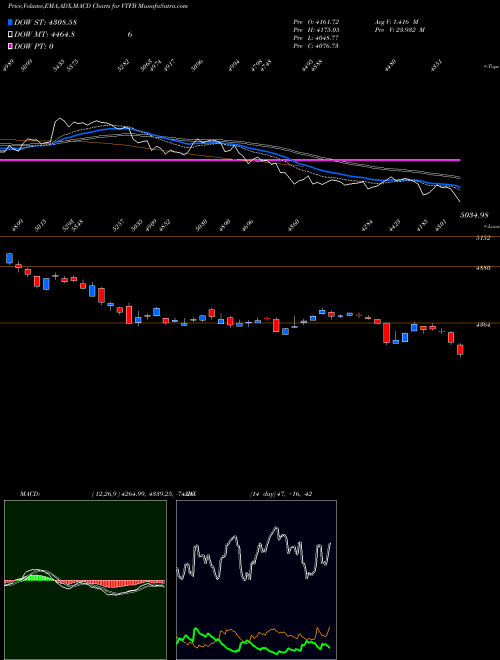Click the chart title mentioning MunafaSutra.com
Viewport: 500px width, 660px height.
(98, 6)
